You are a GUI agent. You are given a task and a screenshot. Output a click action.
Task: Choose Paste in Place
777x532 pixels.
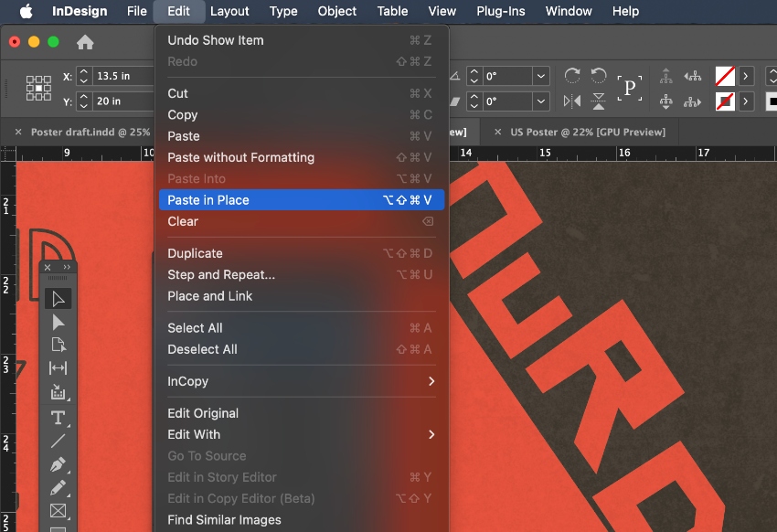[x=302, y=199]
